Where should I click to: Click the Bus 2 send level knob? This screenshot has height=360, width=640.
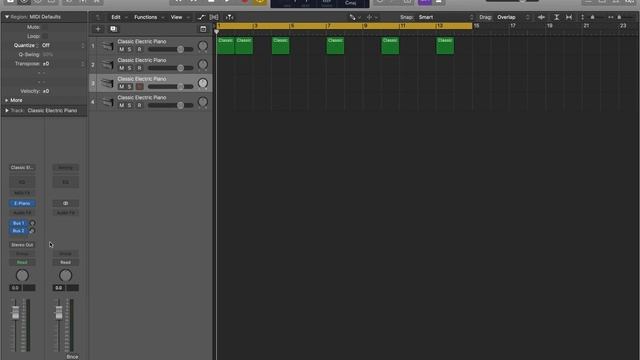coord(32,231)
